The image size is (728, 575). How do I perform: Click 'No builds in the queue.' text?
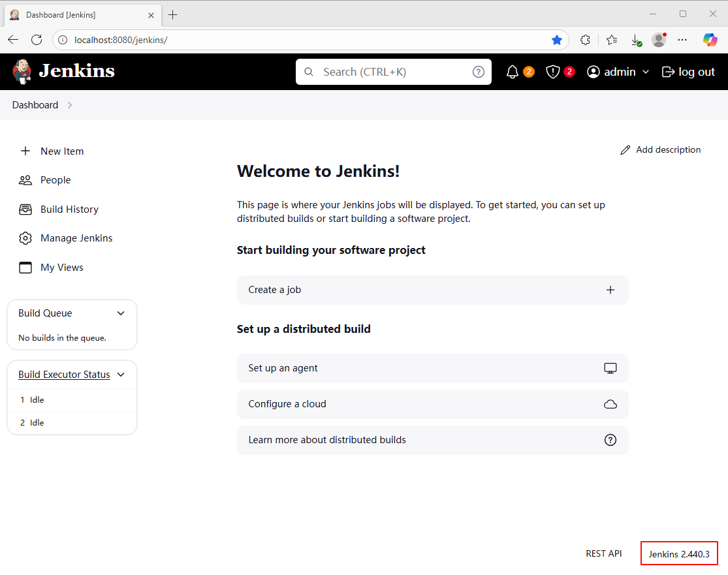tap(62, 338)
